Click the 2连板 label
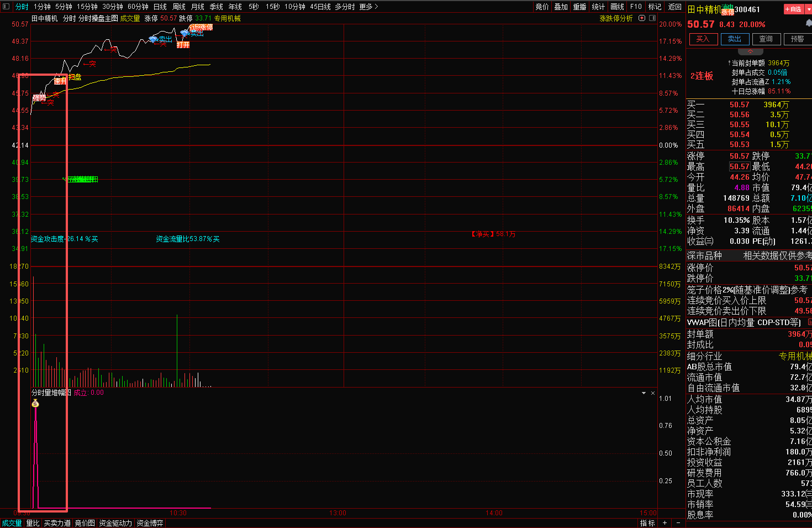Screen dimensions: 812x528 702,76
